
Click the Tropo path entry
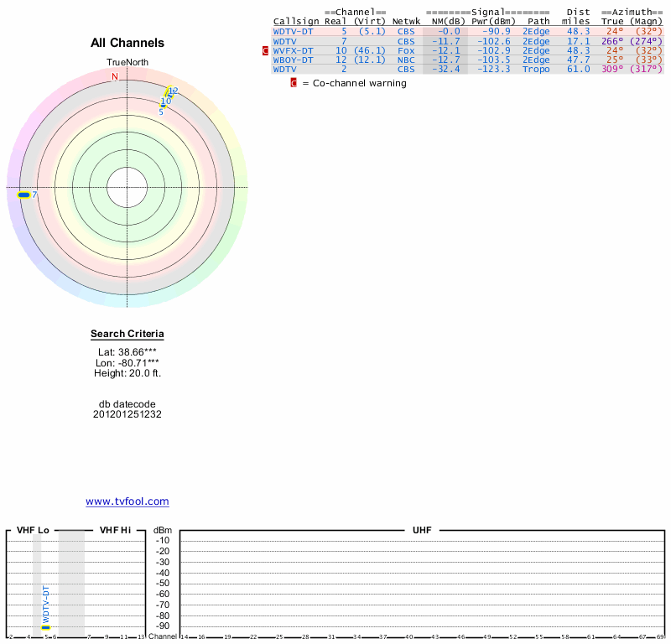[536, 69]
